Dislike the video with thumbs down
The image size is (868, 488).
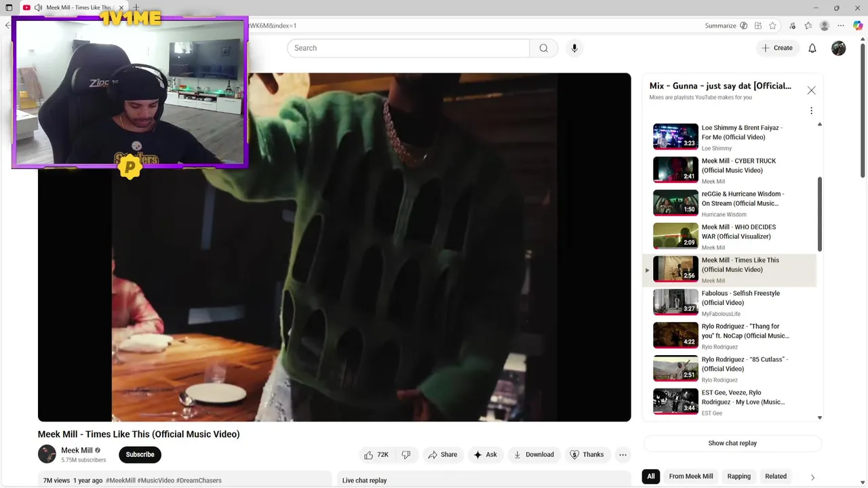pos(406,455)
